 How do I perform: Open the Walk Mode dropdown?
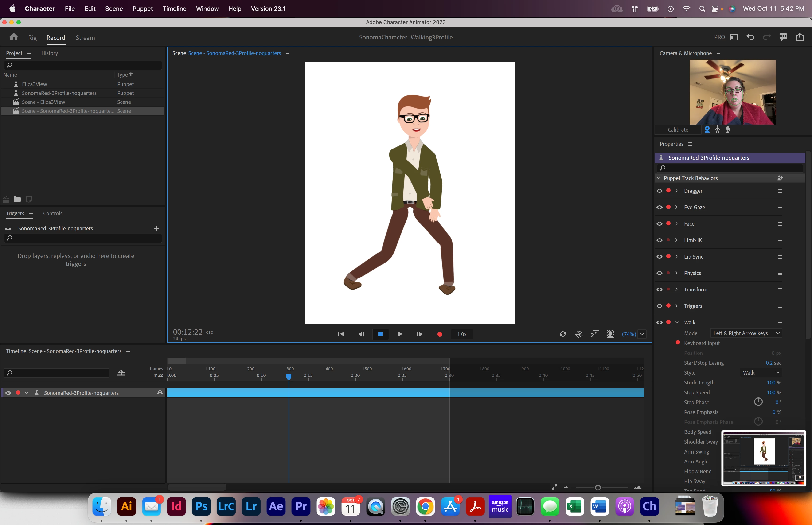[746, 333]
